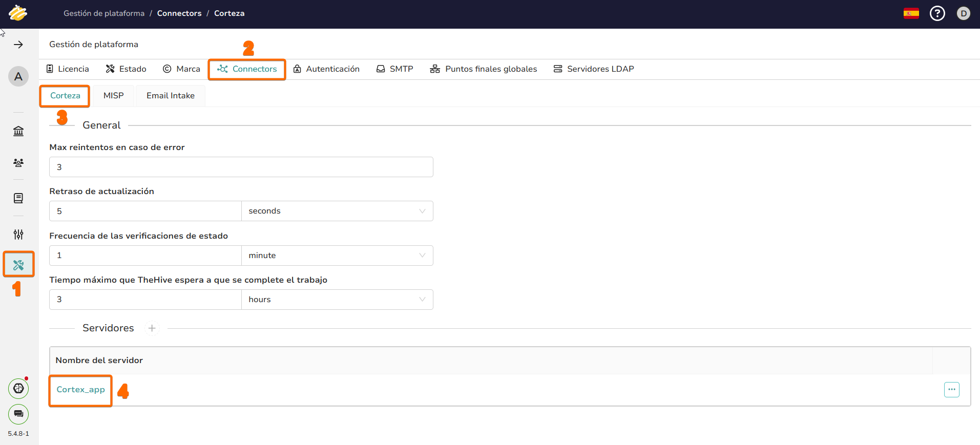The image size is (980, 445).
Task: Open the 'seconds' unit dropdown
Action: coord(337,211)
